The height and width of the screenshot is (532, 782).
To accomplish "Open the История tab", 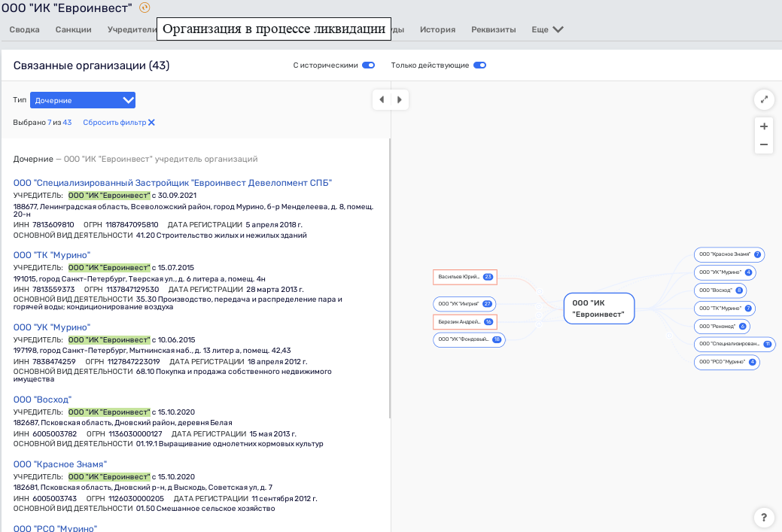I will coord(437,29).
